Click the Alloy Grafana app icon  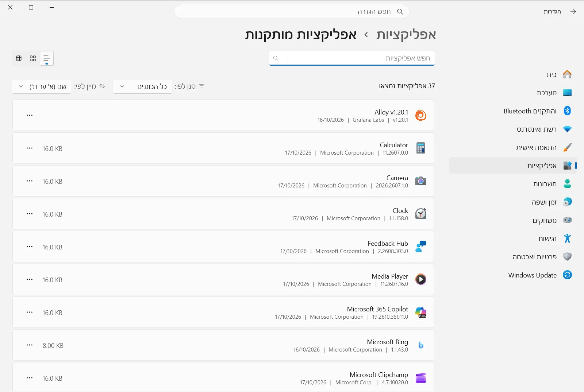coord(421,115)
